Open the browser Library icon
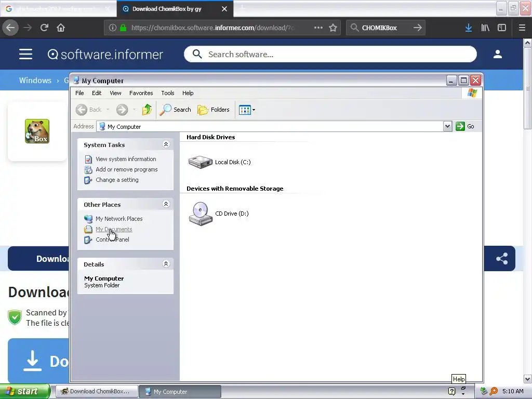The width and height of the screenshot is (532, 399). (485, 28)
